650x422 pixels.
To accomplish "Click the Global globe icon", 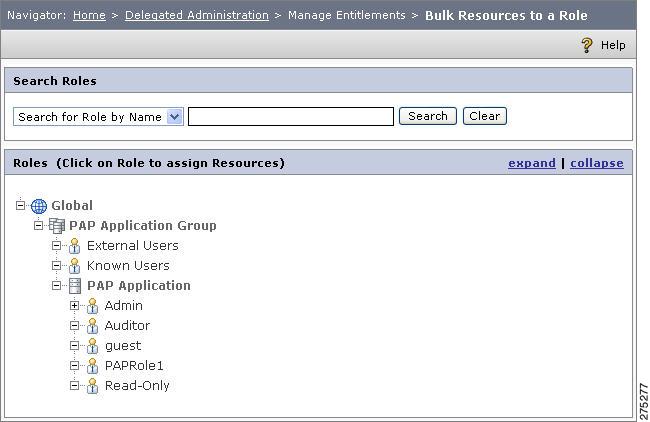I will (x=39, y=206).
